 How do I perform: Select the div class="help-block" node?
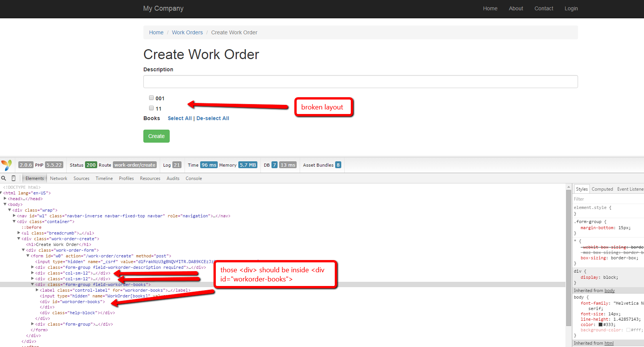[77, 313]
